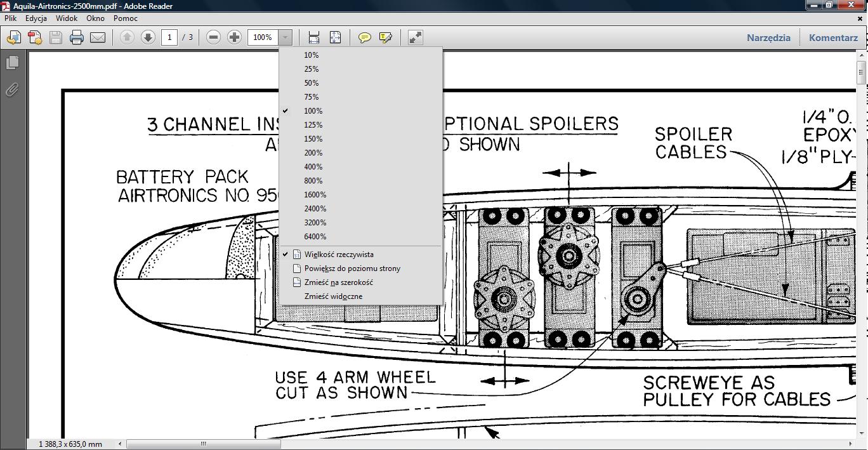This screenshot has width=868, height=450.
Task: Click the Send by email envelope icon
Action: tap(98, 37)
